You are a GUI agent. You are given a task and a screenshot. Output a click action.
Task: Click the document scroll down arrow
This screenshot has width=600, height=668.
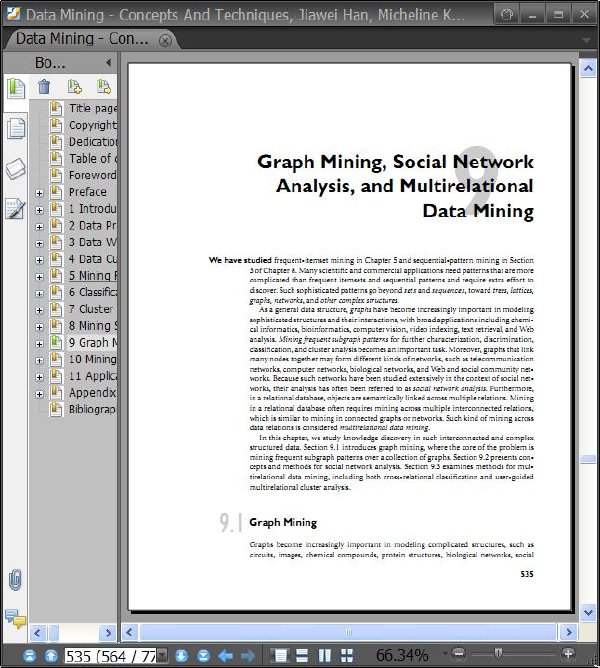click(588, 613)
